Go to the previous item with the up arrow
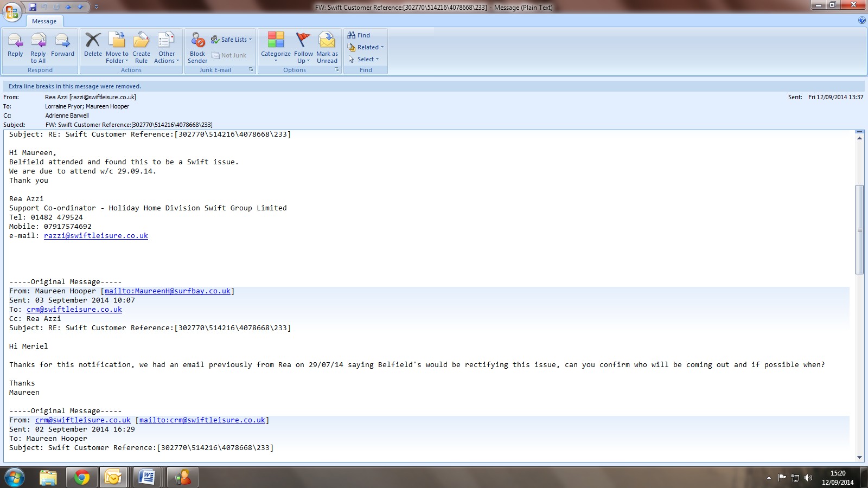 (x=68, y=7)
